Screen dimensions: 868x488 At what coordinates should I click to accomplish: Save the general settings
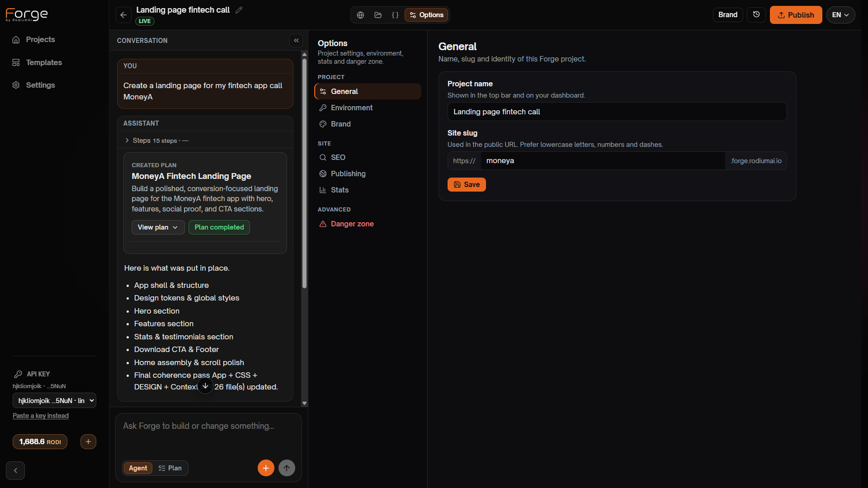tap(467, 184)
